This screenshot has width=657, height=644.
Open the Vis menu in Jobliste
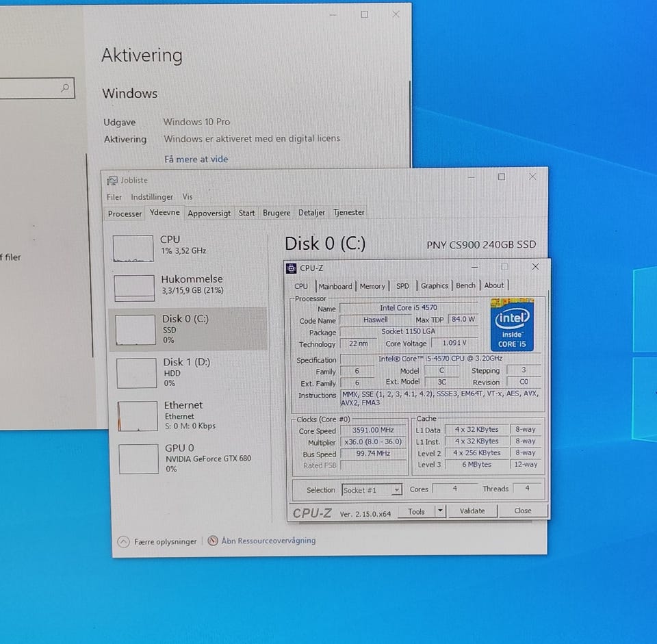point(188,196)
